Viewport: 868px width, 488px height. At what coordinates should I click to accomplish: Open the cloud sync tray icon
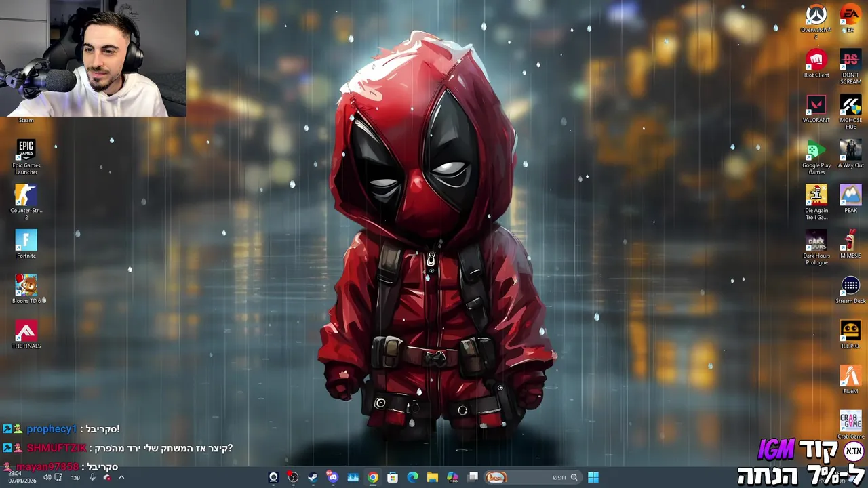point(107,477)
